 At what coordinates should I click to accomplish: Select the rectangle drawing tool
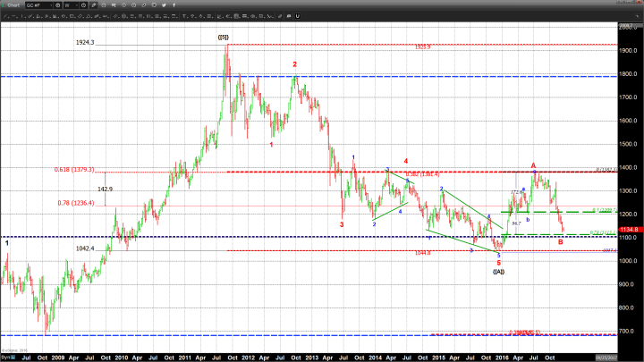72,16
